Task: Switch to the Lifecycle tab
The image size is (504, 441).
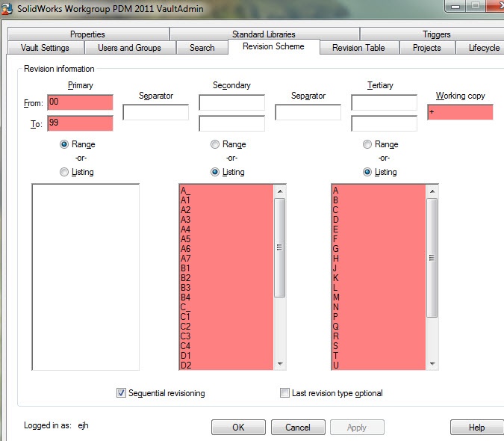Action: pyautogui.click(x=480, y=48)
